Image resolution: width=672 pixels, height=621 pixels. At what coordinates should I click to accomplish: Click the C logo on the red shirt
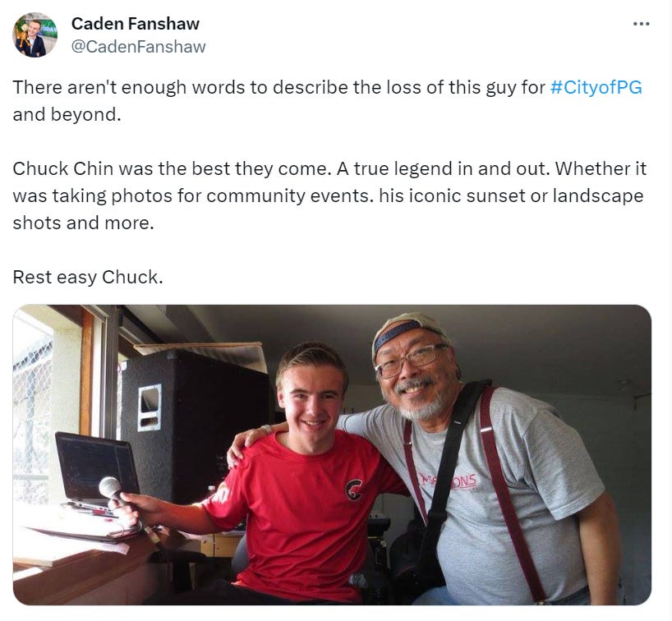tap(354, 490)
